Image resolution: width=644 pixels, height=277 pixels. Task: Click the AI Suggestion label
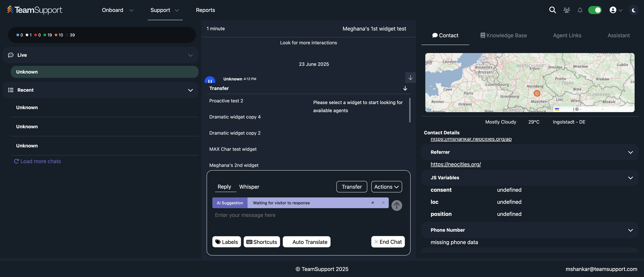point(230,203)
